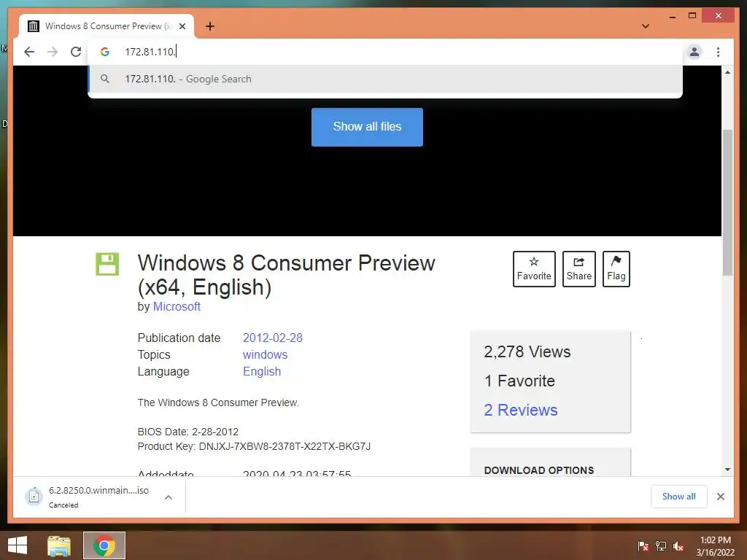Click Show all downloads button
The width and height of the screenshot is (747, 560).
tap(678, 497)
